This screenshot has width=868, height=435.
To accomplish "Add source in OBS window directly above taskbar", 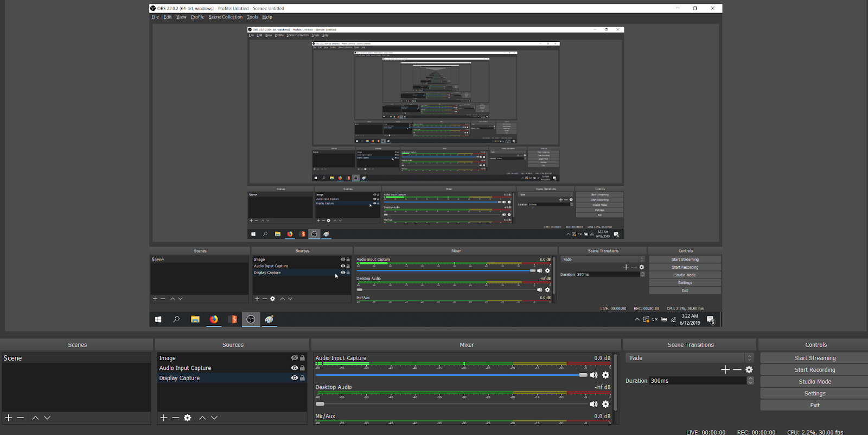I will (x=257, y=299).
